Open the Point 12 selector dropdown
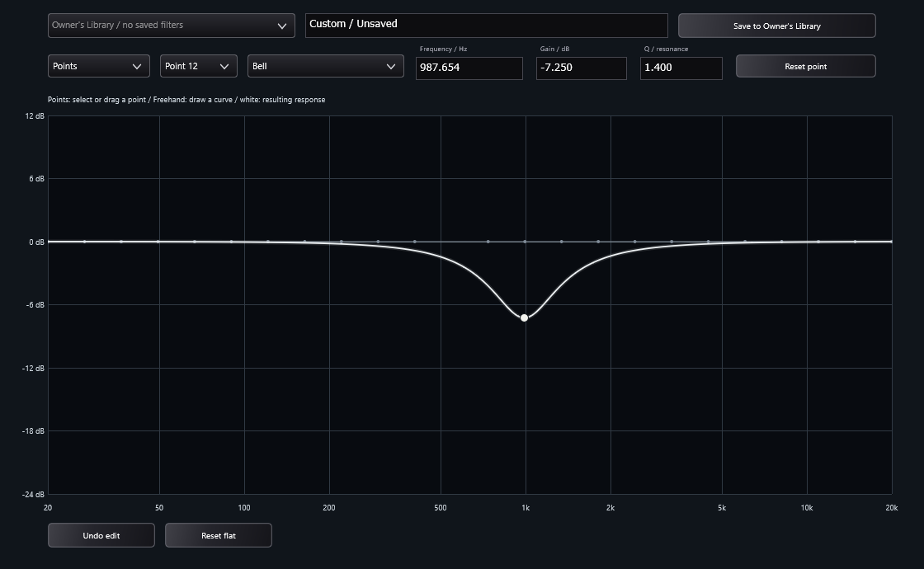924x569 pixels. click(199, 66)
